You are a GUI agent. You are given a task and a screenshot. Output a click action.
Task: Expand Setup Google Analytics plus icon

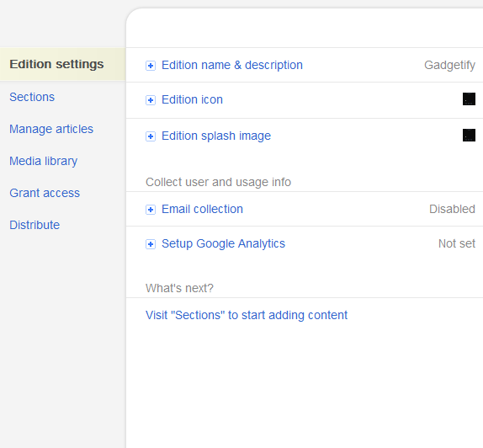[x=151, y=244]
